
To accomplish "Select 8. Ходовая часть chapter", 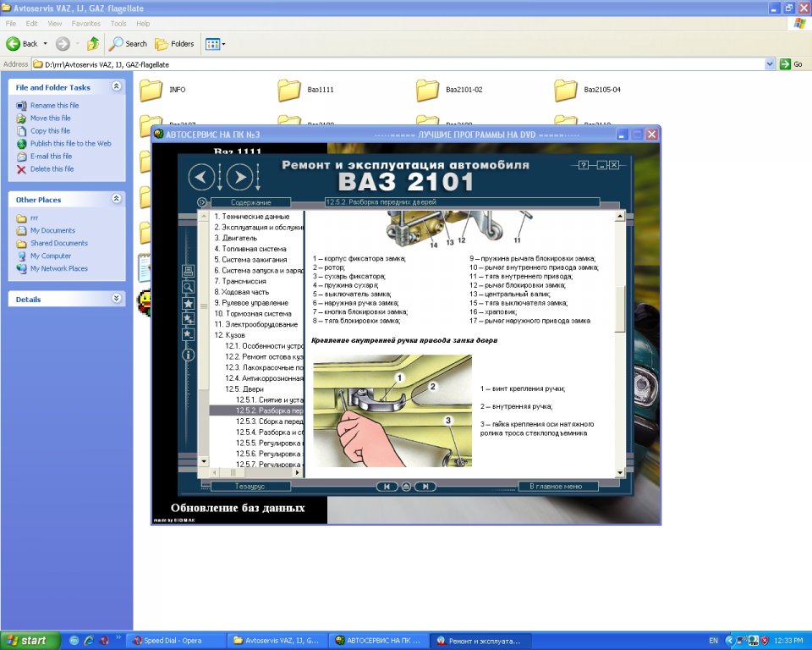I will point(242,292).
